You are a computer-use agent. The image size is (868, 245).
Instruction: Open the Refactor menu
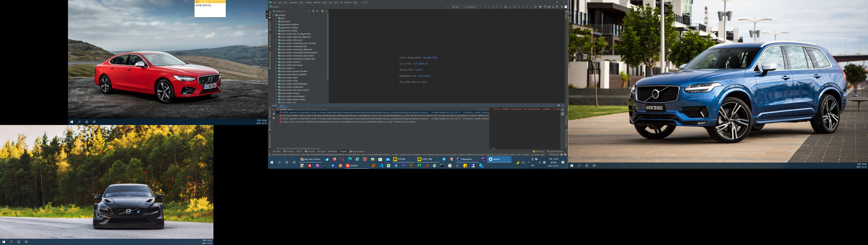coord(317,2)
